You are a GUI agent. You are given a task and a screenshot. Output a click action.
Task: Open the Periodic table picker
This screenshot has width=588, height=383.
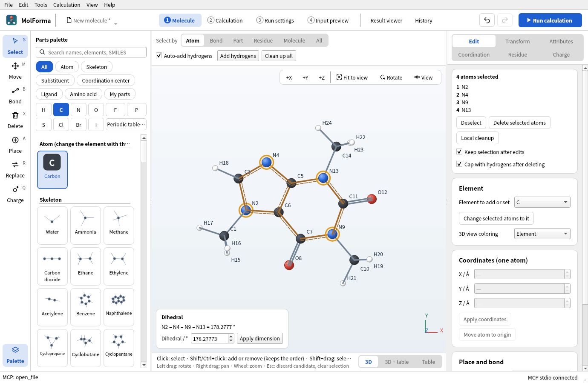click(126, 125)
